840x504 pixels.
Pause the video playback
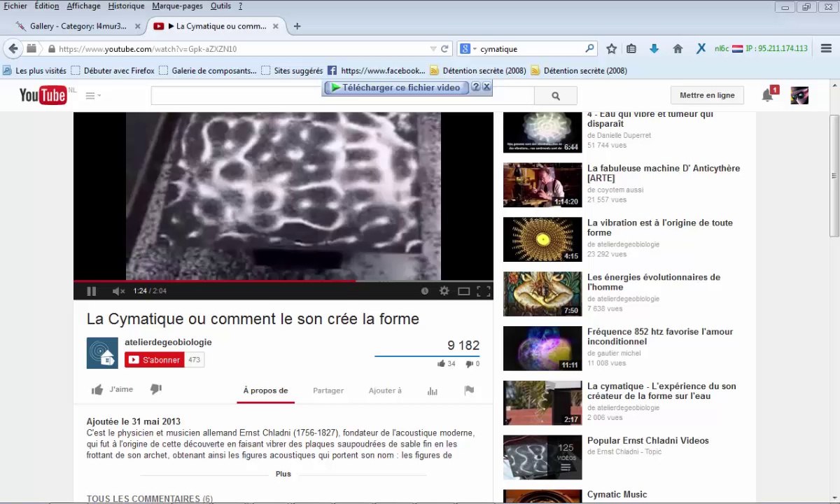[x=91, y=291]
